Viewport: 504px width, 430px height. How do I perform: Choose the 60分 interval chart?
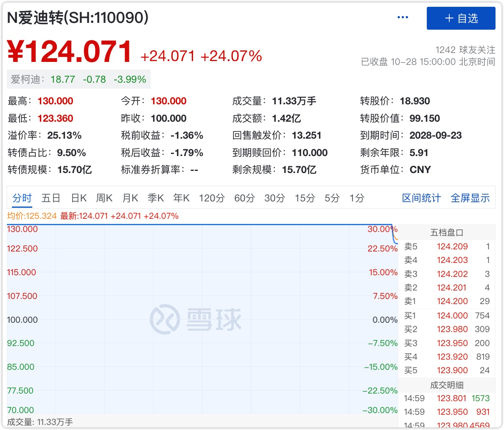click(x=244, y=198)
